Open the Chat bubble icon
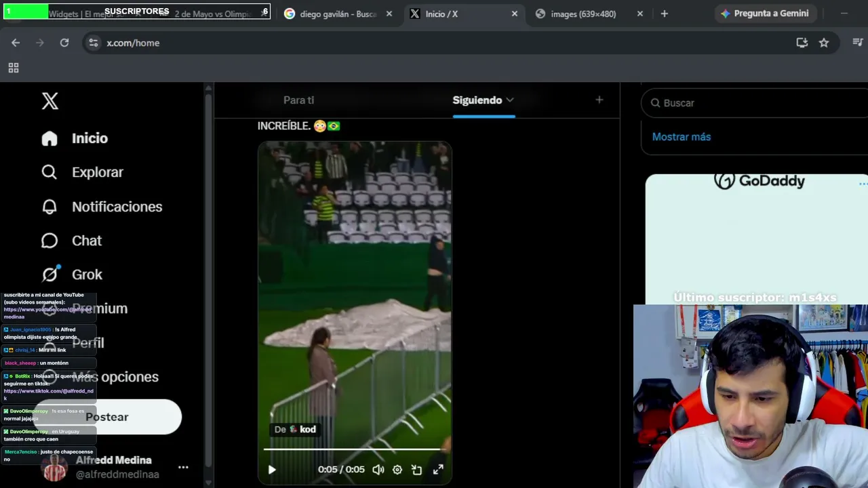 coord(50,241)
